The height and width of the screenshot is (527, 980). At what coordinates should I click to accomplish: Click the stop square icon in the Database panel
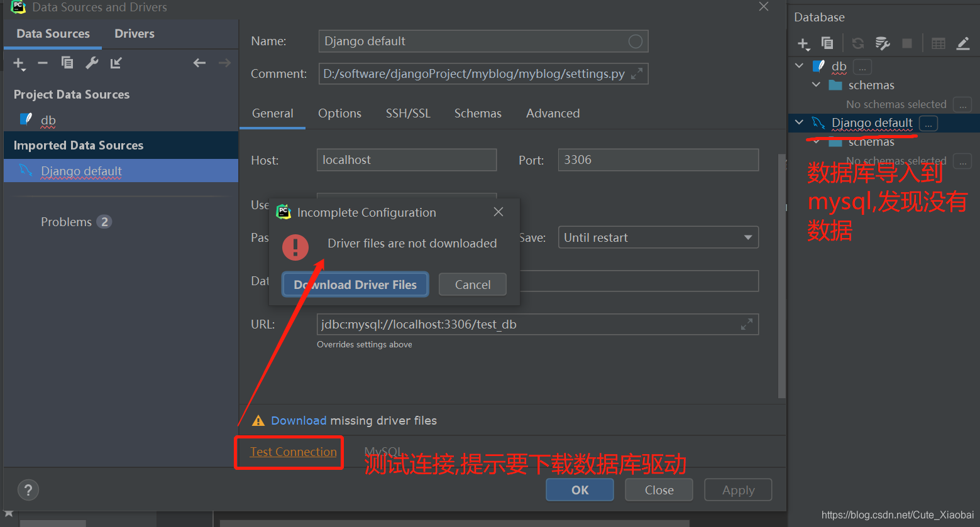(x=907, y=43)
